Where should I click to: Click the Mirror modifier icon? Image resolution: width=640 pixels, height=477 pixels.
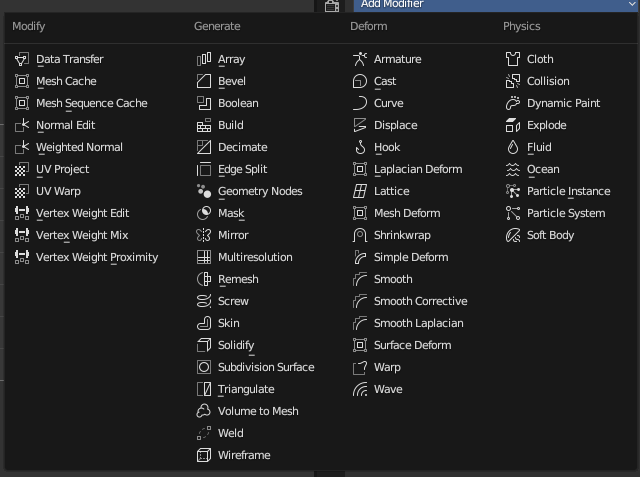tap(204, 235)
